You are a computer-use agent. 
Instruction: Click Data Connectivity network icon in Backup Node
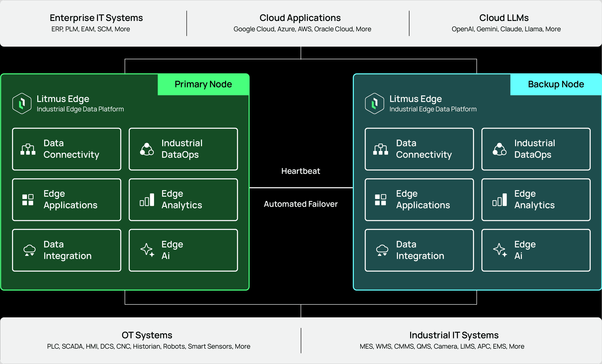coord(380,149)
